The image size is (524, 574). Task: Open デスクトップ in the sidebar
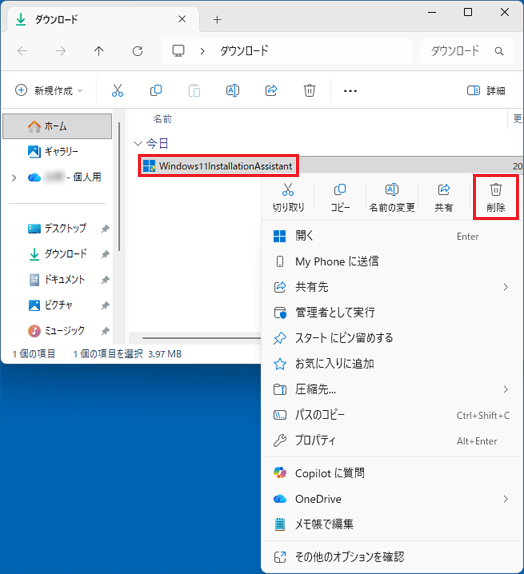pos(57,228)
